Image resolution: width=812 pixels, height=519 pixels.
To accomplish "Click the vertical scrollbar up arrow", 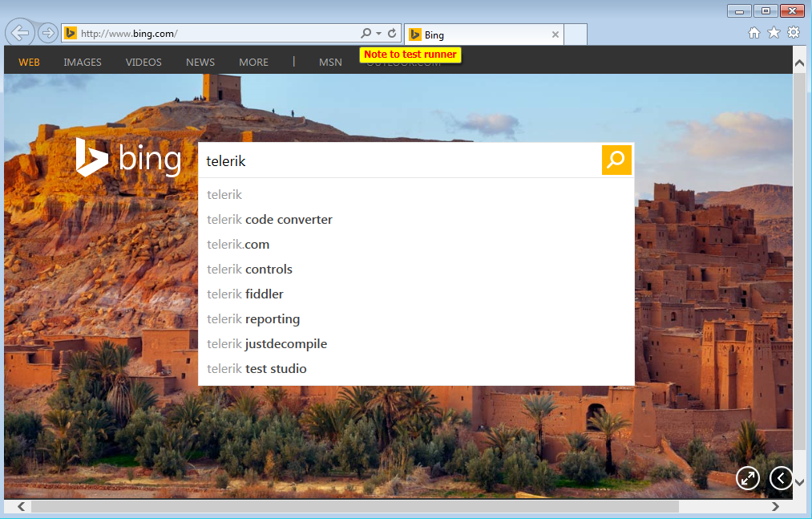I will click(x=799, y=63).
